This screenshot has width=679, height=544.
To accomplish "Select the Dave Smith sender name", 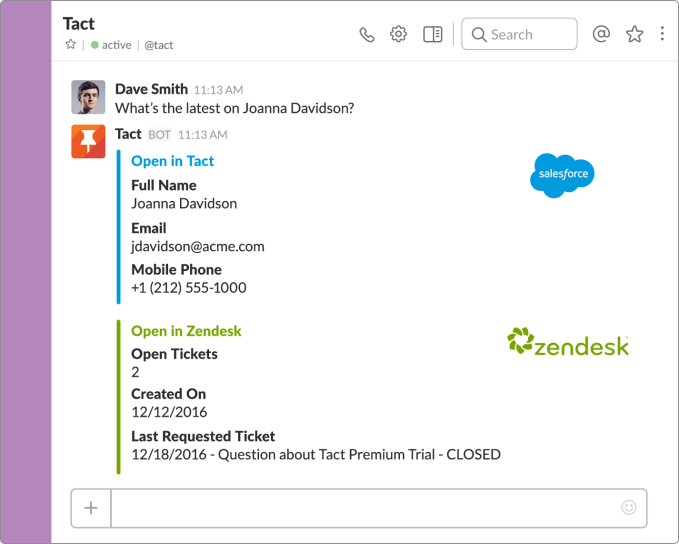I will (x=152, y=89).
